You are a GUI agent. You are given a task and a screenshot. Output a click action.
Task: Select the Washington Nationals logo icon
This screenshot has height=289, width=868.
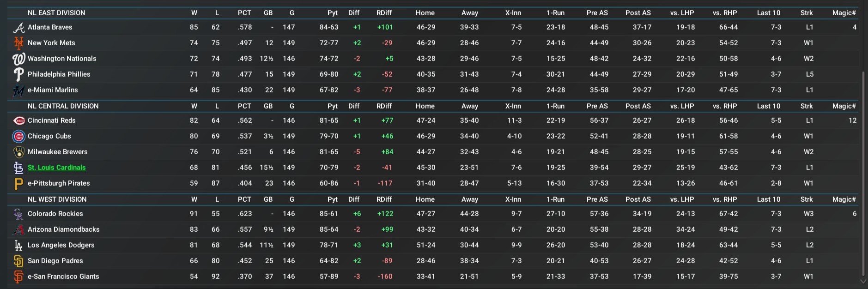(18, 59)
